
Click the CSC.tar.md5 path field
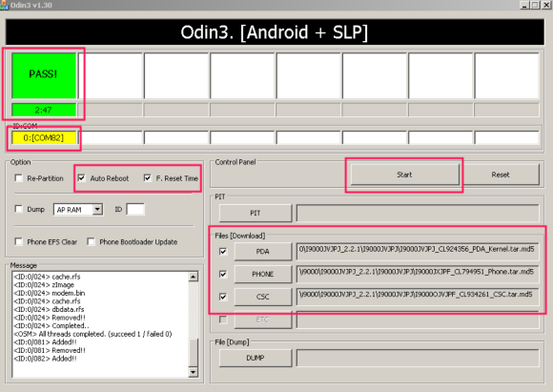coord(418,297)
